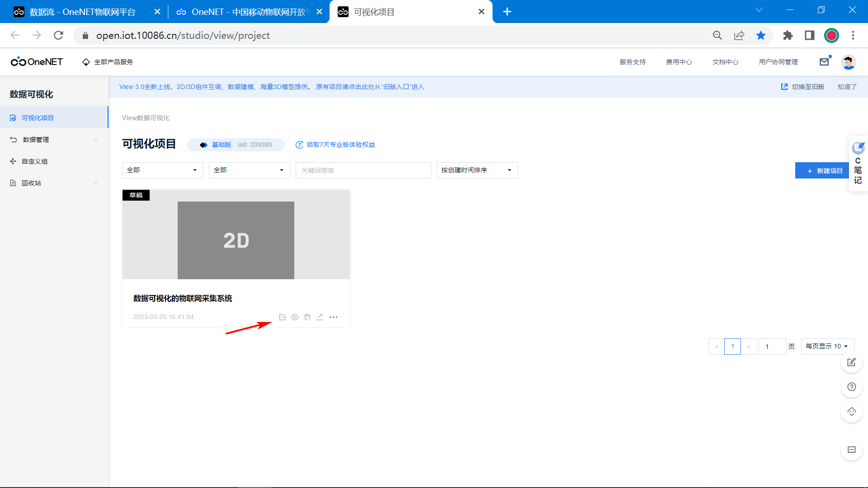Screen dimensions: 868x488
Task: Open the OneNET logo to go home
Action: tap(36, 62)
